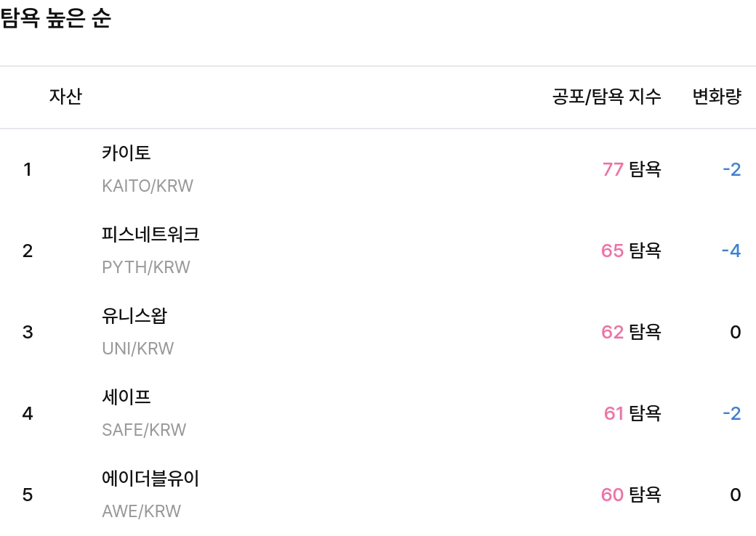Click the 61 탐욕 index value
This screenshot has width=756, height=536.
tap(632, 414)
